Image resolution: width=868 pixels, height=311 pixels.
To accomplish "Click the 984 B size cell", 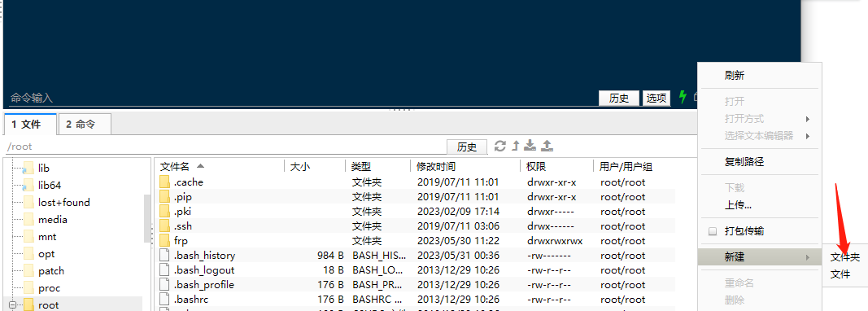I will tap(330, 256).
